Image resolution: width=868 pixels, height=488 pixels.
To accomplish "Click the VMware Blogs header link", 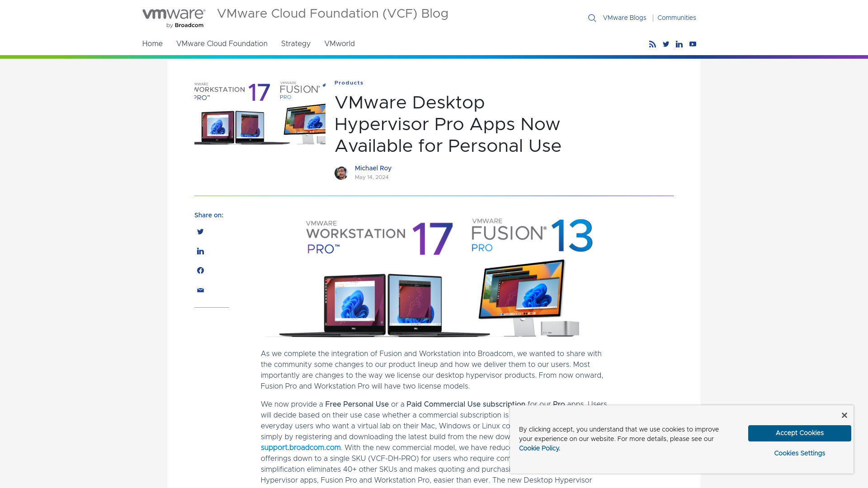I will tap(624, 17).
